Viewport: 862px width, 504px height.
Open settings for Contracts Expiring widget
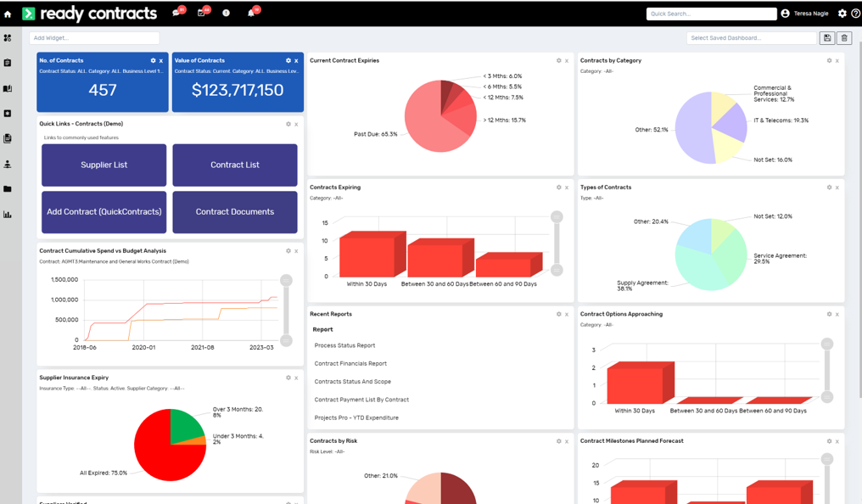point(558,188)
